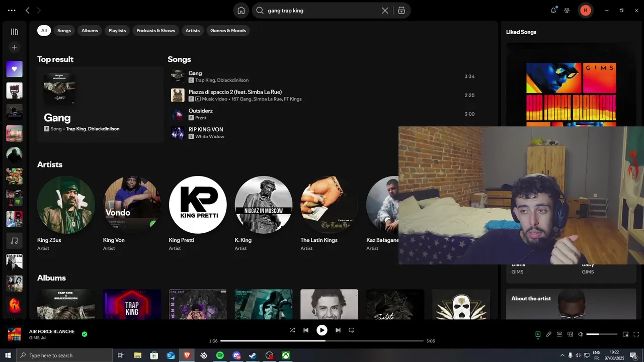
Task: Open Liked Songs title in right panel
Action: tap(521, 32)
